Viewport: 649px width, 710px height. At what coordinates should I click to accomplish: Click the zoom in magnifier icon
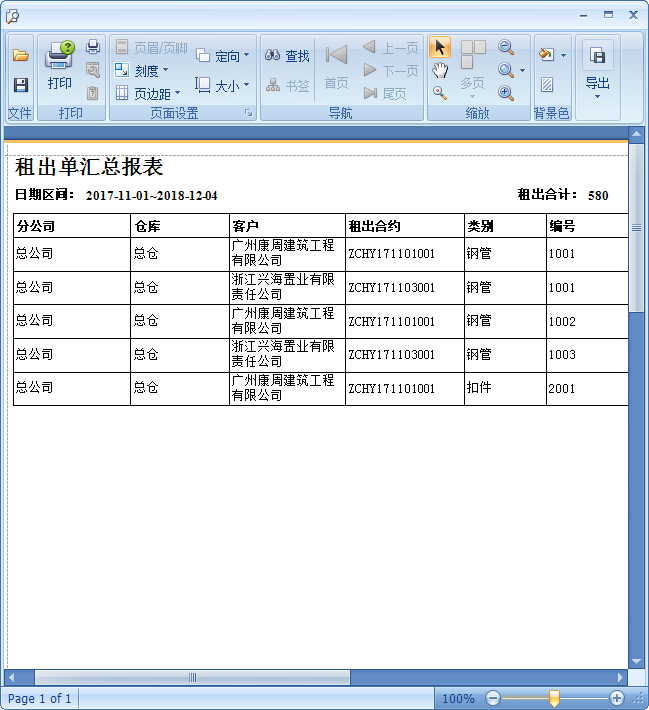(506, 93)
